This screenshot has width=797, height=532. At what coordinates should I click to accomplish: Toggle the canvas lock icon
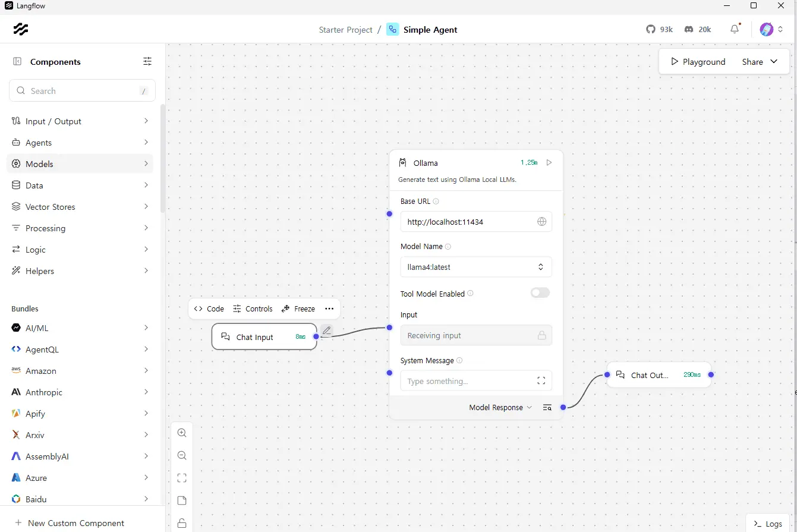[x=182, y=523]
